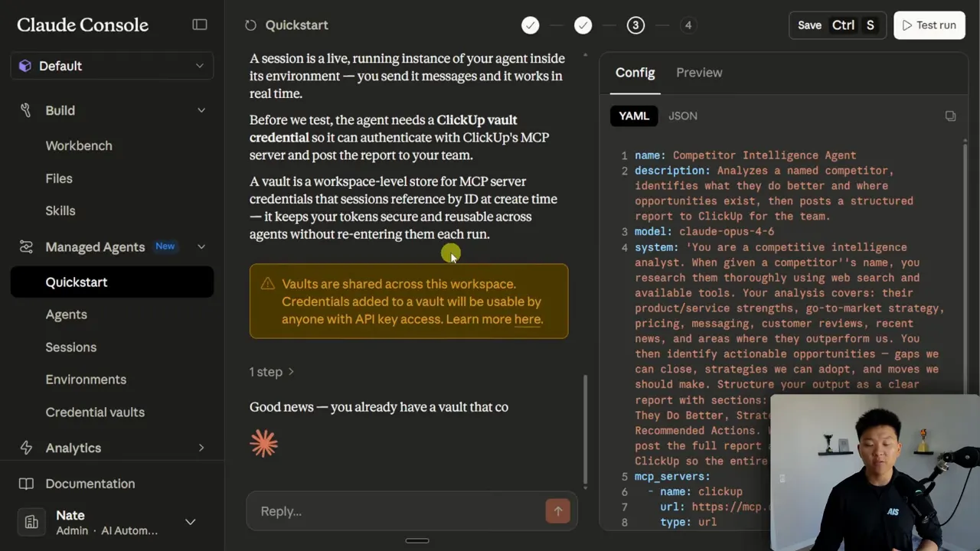Click the Managed Agents icon
Viewport: 980px width, 551px height.
[26, 246]
